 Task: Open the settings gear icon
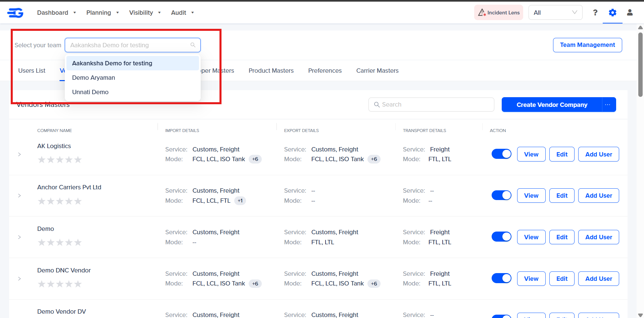point(612,12)
